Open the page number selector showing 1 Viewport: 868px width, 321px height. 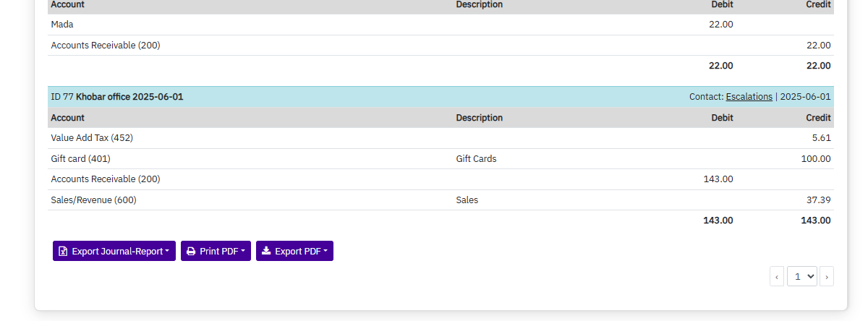(801, 276)
